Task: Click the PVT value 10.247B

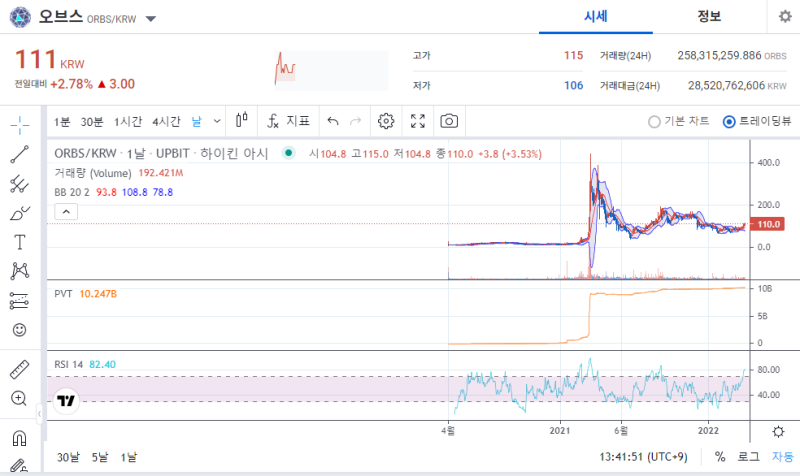Action: 98,294
